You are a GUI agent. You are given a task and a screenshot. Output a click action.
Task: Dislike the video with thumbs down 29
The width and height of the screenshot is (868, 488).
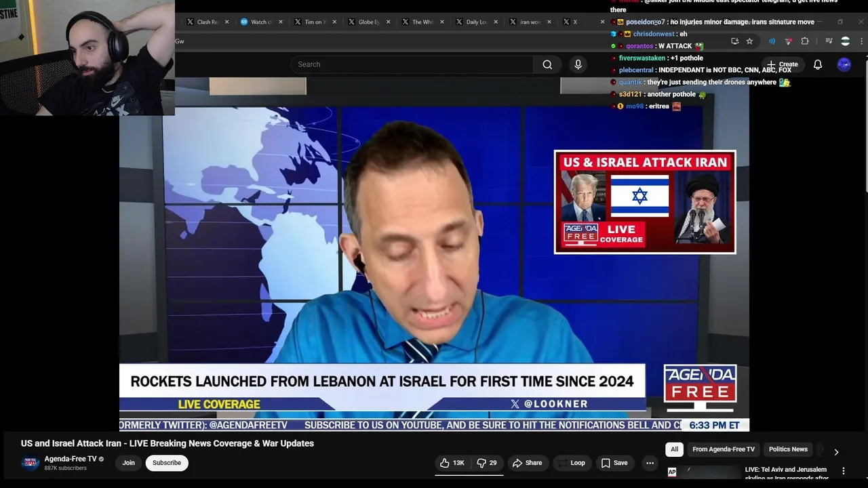click(487, 463)
